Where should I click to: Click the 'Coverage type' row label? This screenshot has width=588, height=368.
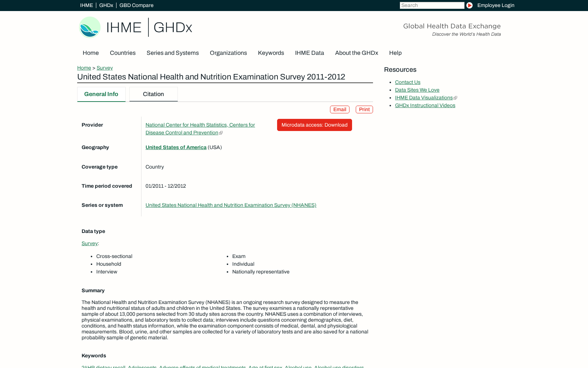(100, 167)
